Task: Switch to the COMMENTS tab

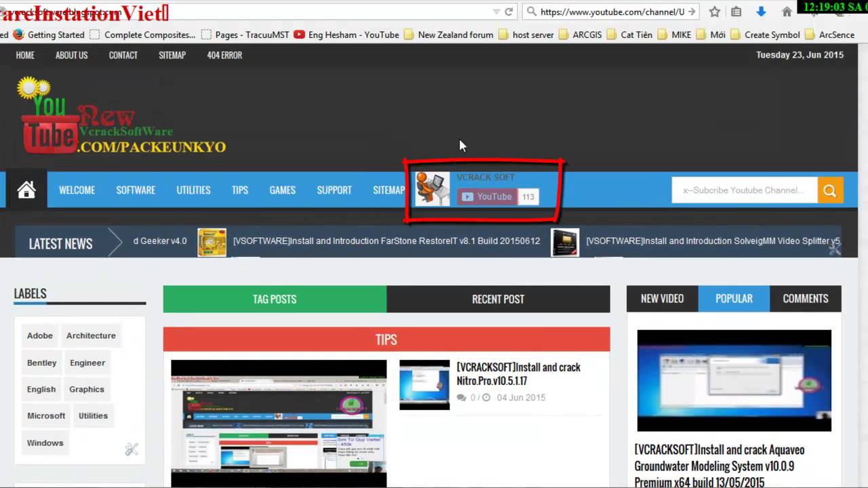Action: coord(806,299)
